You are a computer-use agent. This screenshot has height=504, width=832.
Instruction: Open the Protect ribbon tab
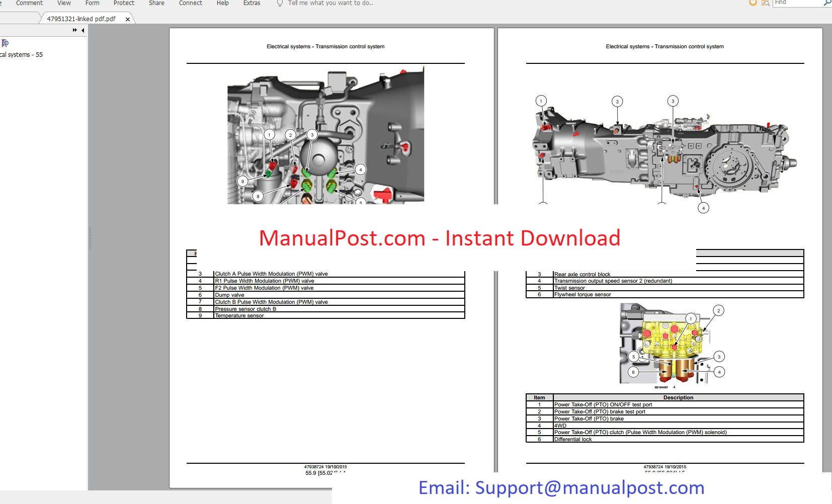[124, 3]
